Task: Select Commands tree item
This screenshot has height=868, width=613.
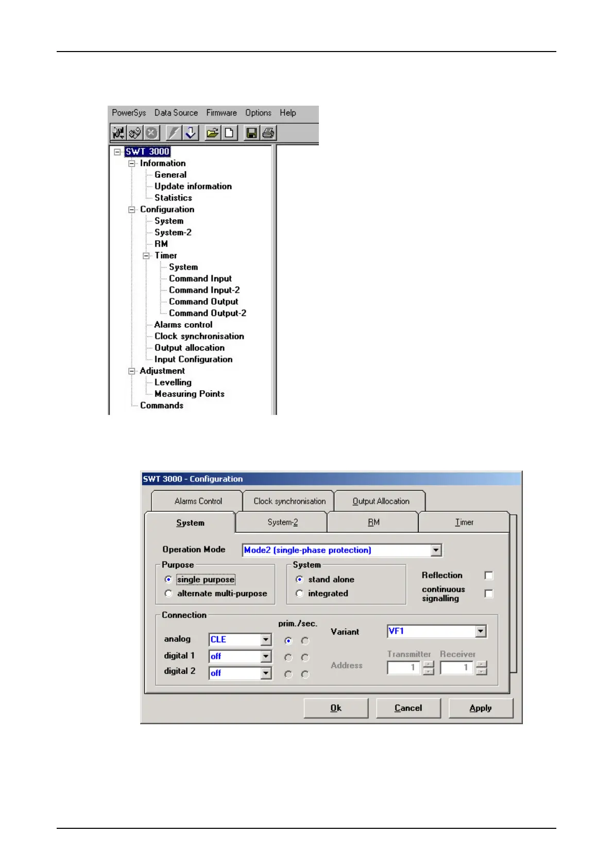Action: pyautogui.click(x=162, y=406)
